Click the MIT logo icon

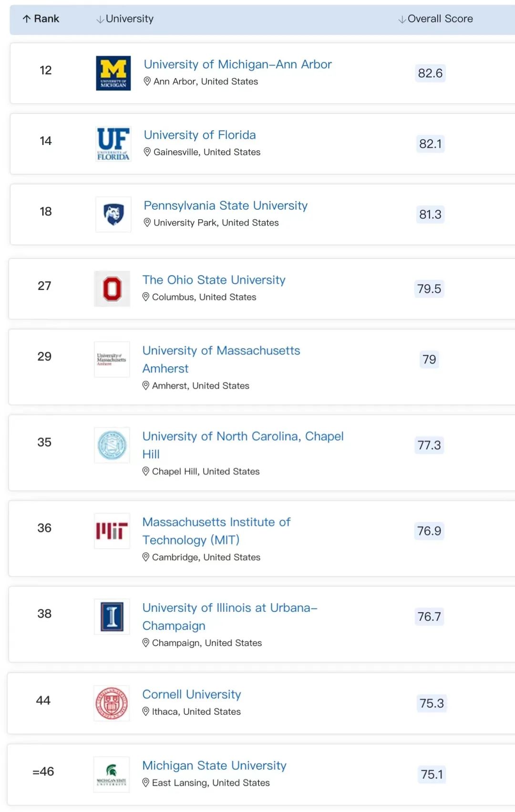point(112,531)
